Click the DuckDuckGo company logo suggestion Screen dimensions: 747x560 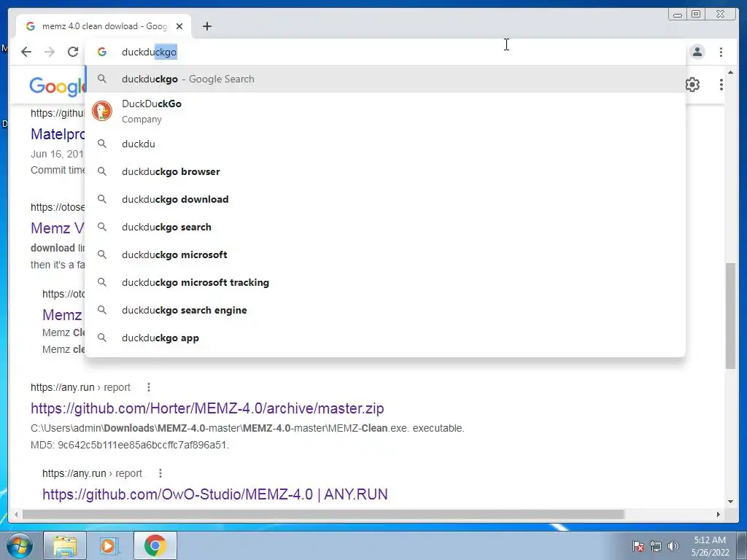(x=102, y=111)
